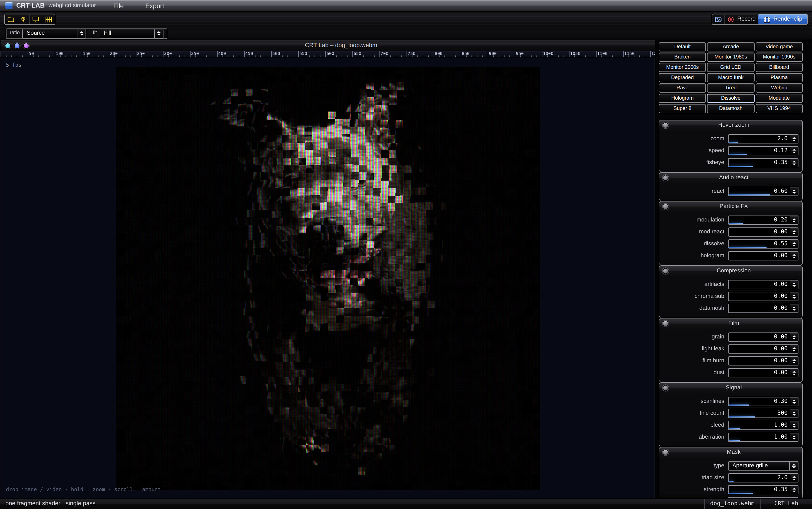
Task: Click the purple window dot
Action: (26, 45)
